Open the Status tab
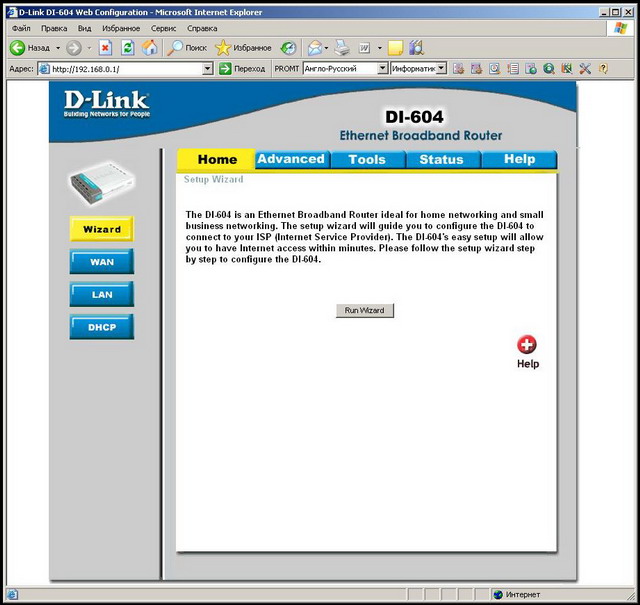640x605 pixels. coord(441,159)
